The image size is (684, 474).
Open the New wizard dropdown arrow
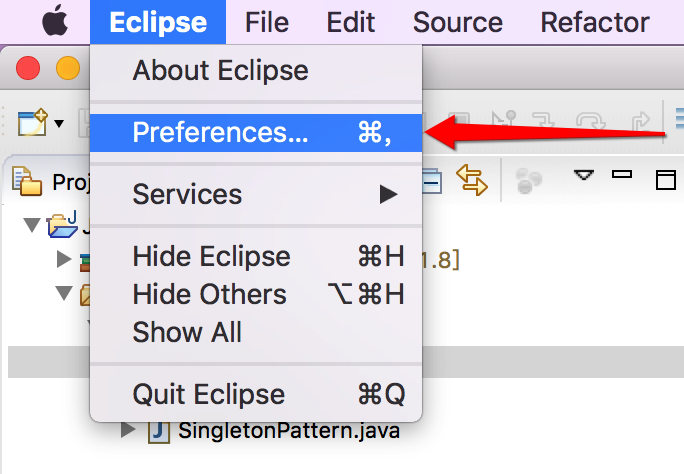[59, 124]
